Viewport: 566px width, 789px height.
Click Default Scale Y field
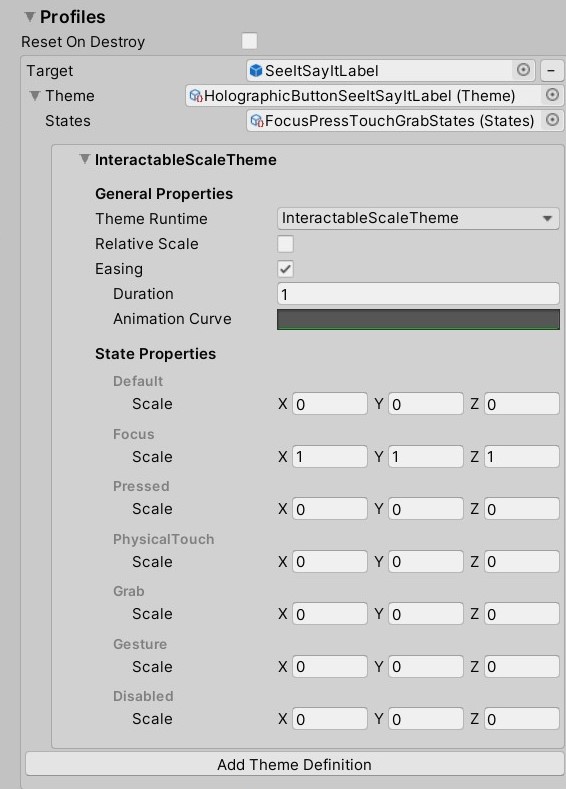(x=426, y=404)
